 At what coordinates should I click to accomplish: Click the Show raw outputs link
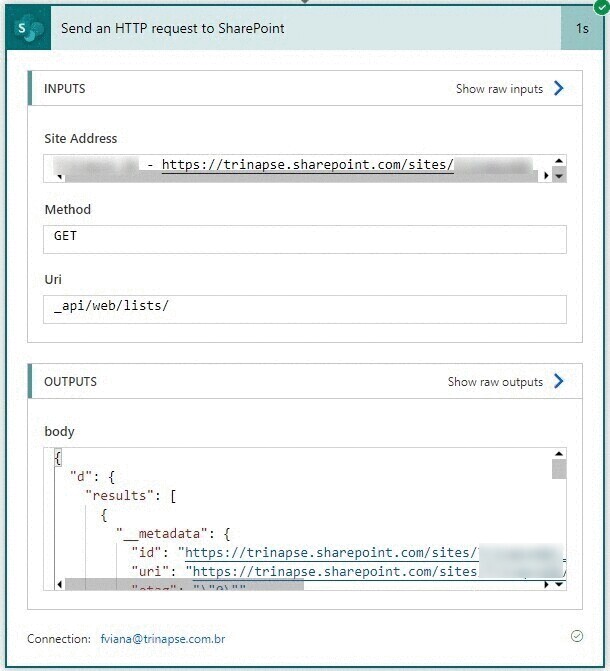(x=495, y=382)
